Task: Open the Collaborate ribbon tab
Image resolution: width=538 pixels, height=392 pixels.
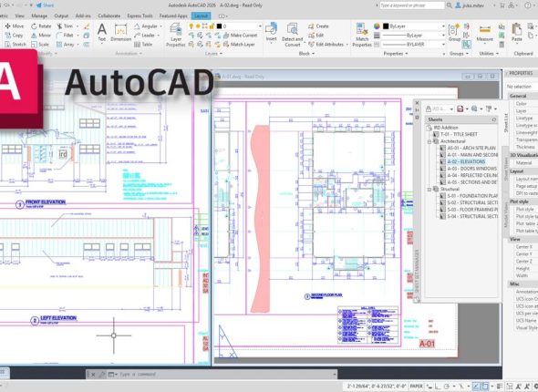Action: click(109, 15)
